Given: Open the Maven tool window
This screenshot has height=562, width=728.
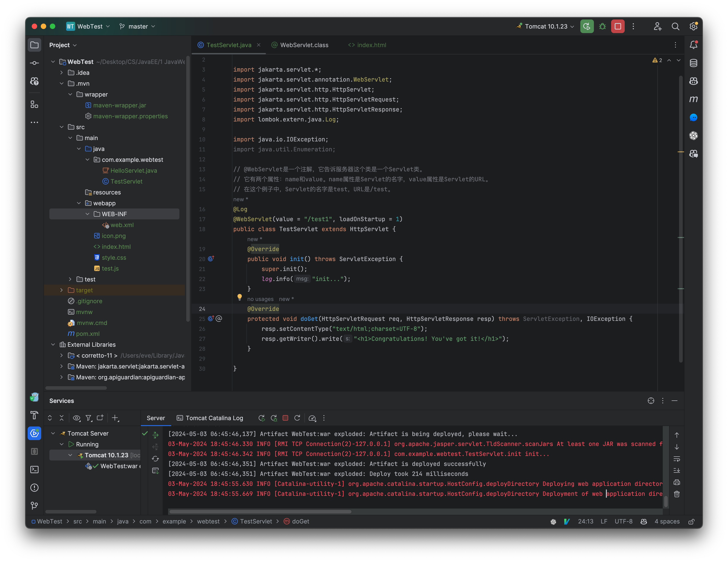Looking at the screenshot, I should (x=694, y=99).
